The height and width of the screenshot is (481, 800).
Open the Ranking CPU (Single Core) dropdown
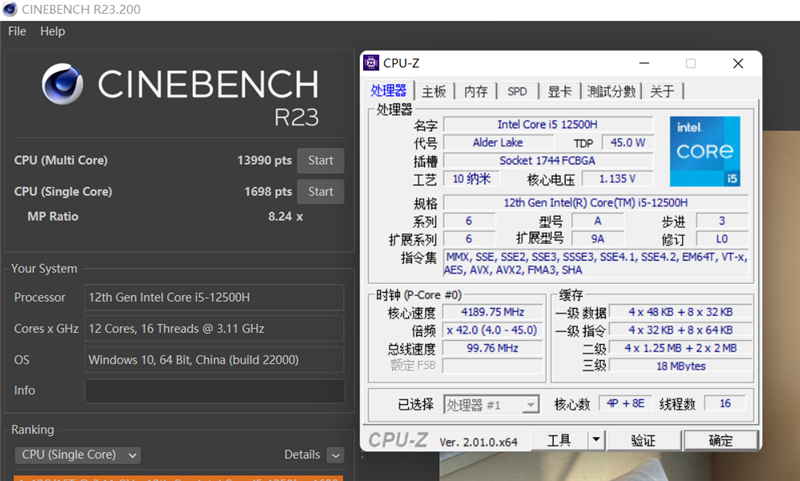coord(78,454)
